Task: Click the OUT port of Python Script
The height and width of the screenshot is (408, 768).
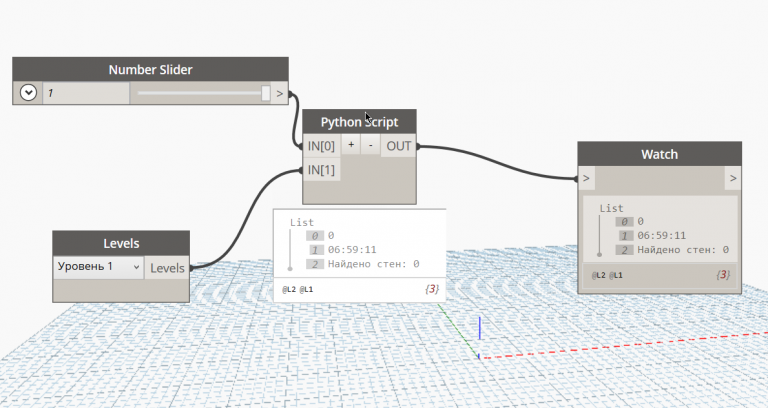Action: coord(399,146)
